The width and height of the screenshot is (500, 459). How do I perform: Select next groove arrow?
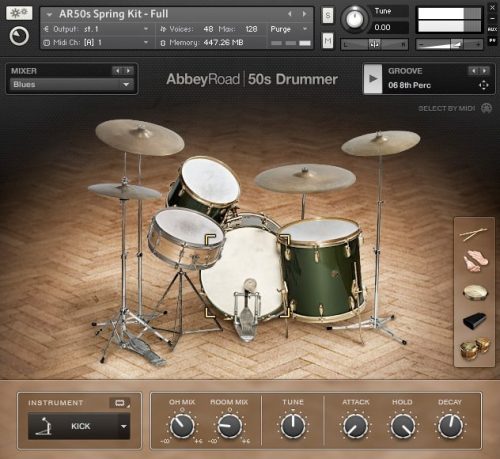[484, 71]
